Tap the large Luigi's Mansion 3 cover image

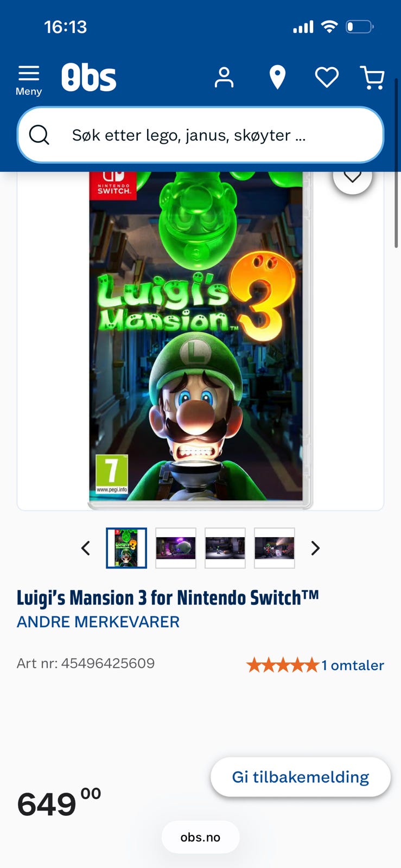[200, 340]
